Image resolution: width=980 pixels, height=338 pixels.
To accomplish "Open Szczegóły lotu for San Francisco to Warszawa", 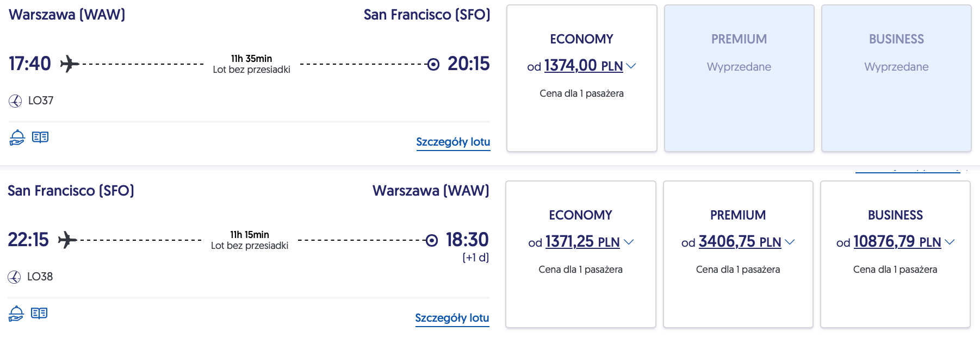I will 452,318.
